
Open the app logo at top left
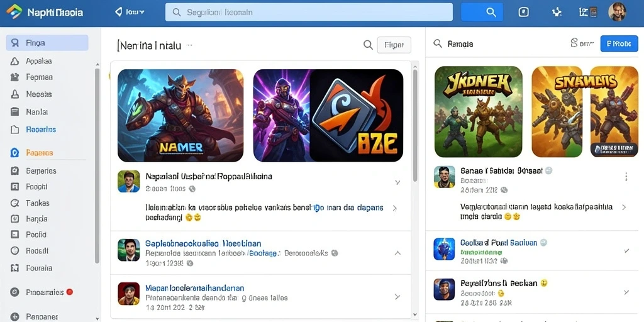click(14, 12)
